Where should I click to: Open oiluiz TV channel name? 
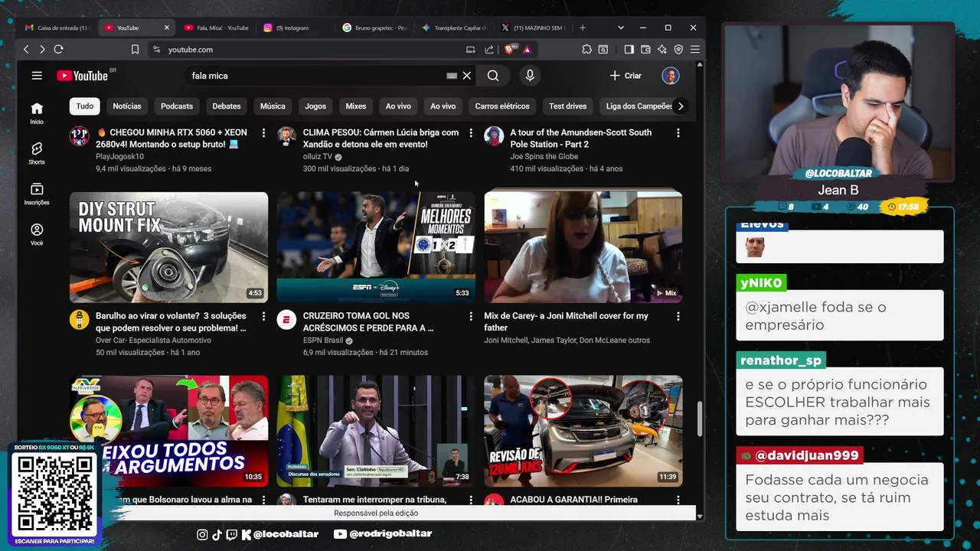coord(318,157)
